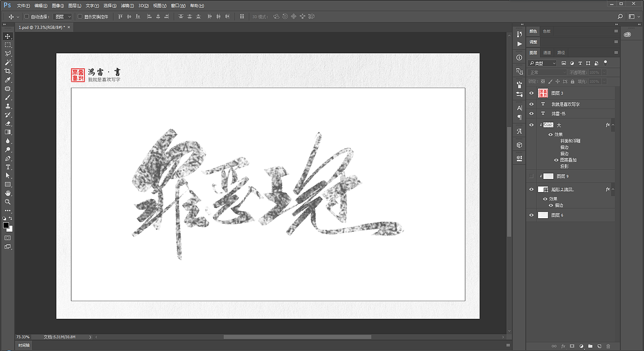This screenshot has height=351, width=644.
Task: Click the zoom percentage field 73.33%
Action: coord(23,337)
